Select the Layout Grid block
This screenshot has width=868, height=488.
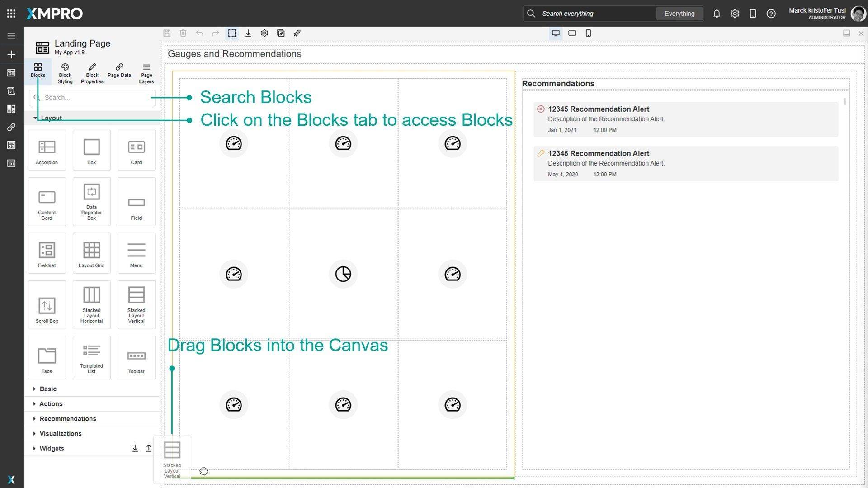coord(91,253)
